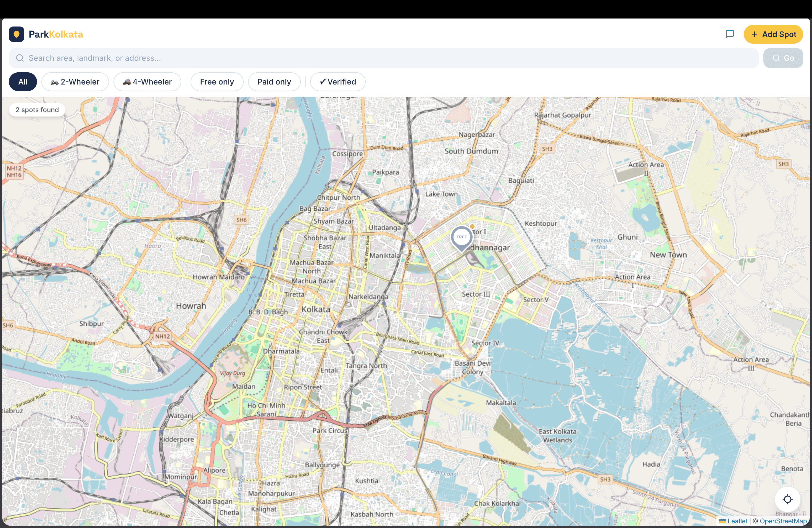812x528 pixels.
Task: Click the Tangra North map label
Action: click(x=367, y=366)
